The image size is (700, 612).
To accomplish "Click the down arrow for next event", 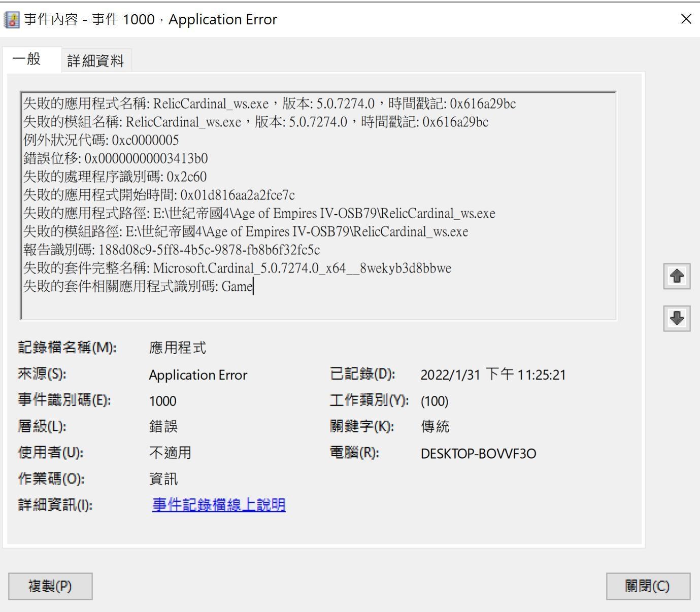I will point(677,319).
